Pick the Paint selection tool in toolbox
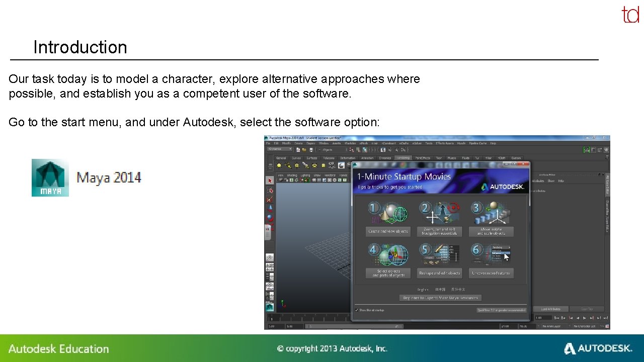This screenshot has width=644, height=362. click(270, 200)
